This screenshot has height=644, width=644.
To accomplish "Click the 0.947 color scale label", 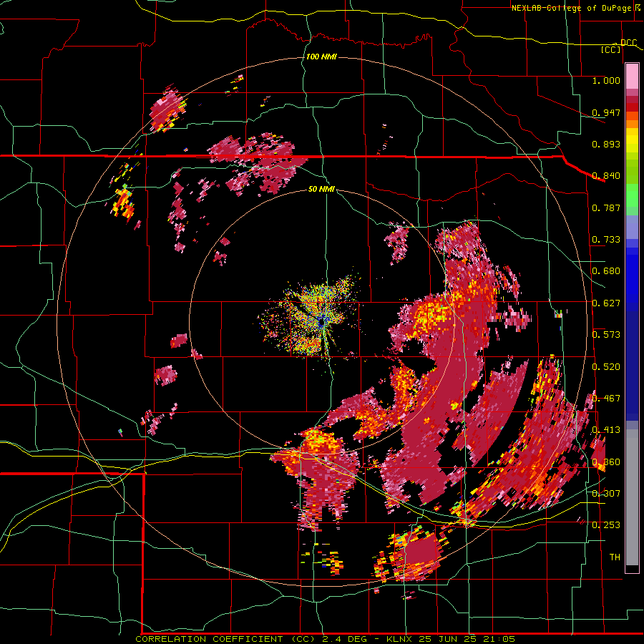I will point(606,112).
